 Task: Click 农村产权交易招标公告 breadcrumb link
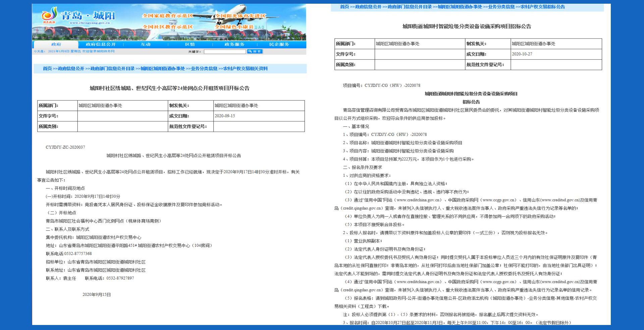coord(543,7)
